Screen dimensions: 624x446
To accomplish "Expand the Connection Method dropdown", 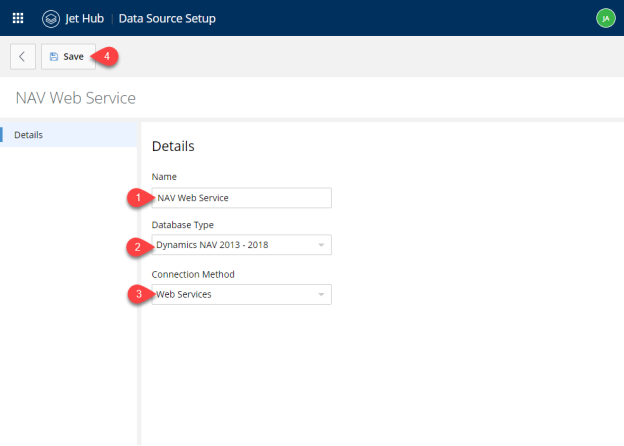I will (x=241, y=294).
